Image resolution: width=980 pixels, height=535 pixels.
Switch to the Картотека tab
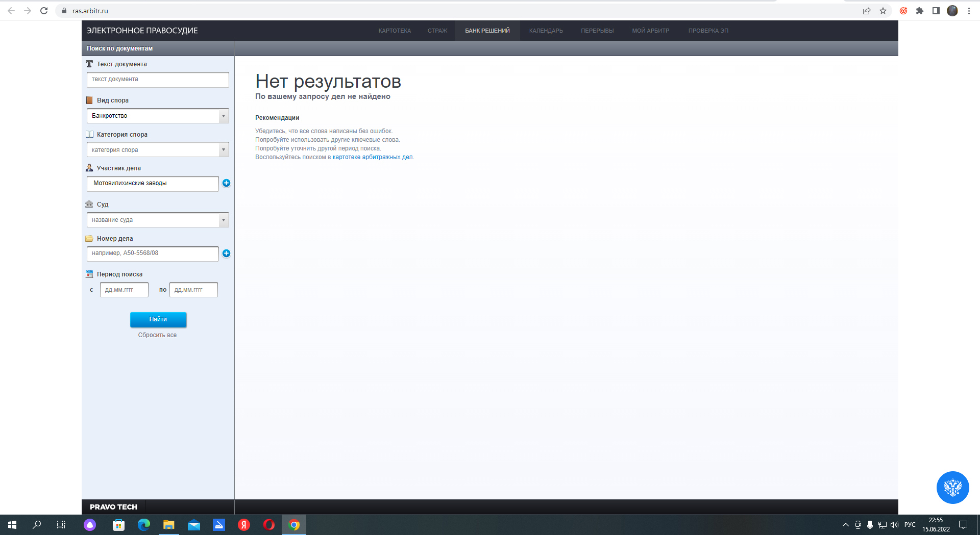click(395, 31)
